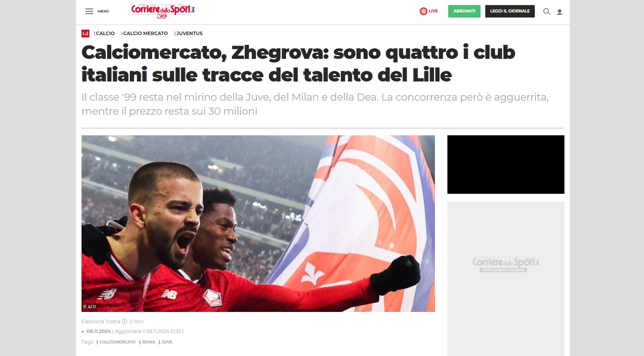This screenshot has height=356, width=644.
Task: Click the clock reading-time icon
Action: pos(125,322)
